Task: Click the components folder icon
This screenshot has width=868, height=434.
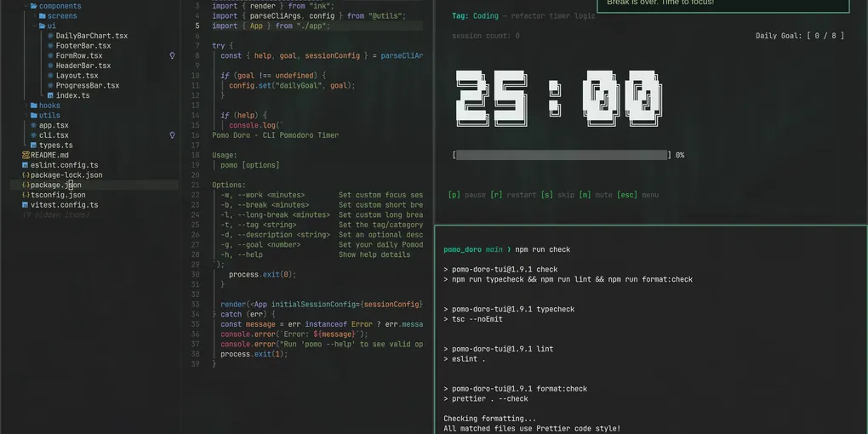Action: click(x=34, y=6)
